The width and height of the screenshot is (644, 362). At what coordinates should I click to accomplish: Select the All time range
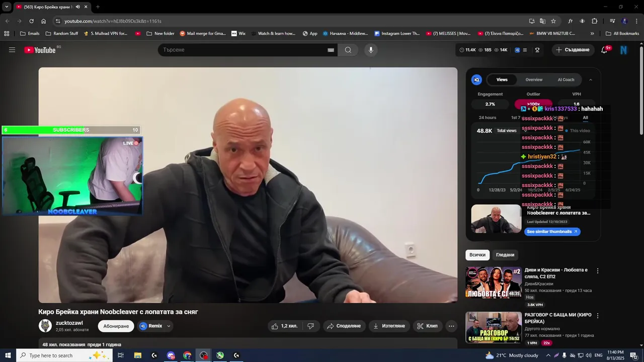tap(585, 118)
